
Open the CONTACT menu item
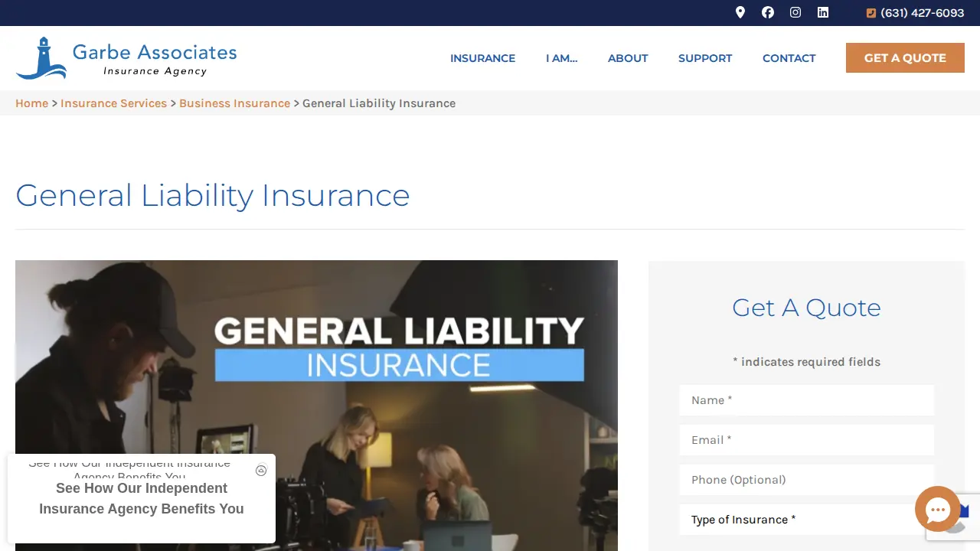point(789,58)
